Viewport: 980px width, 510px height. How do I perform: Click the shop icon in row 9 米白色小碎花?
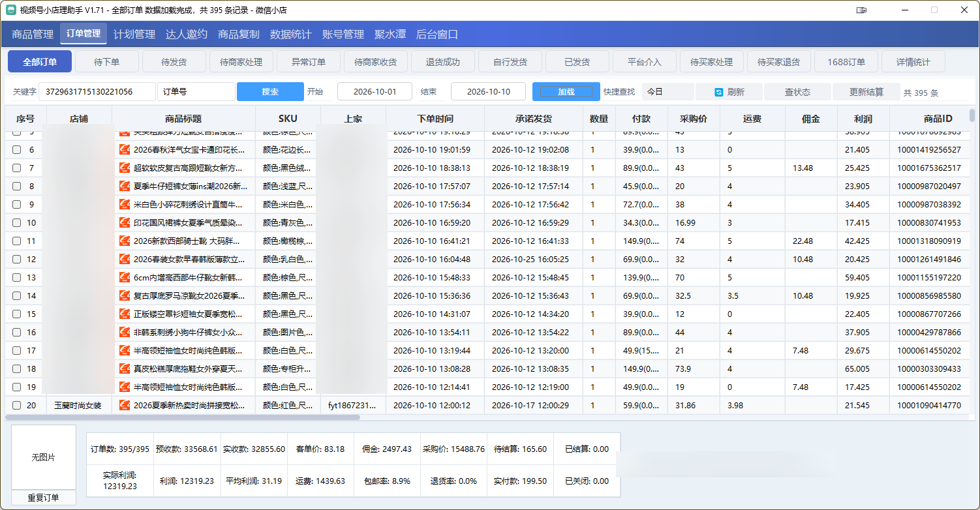click(x=125, y=204)
